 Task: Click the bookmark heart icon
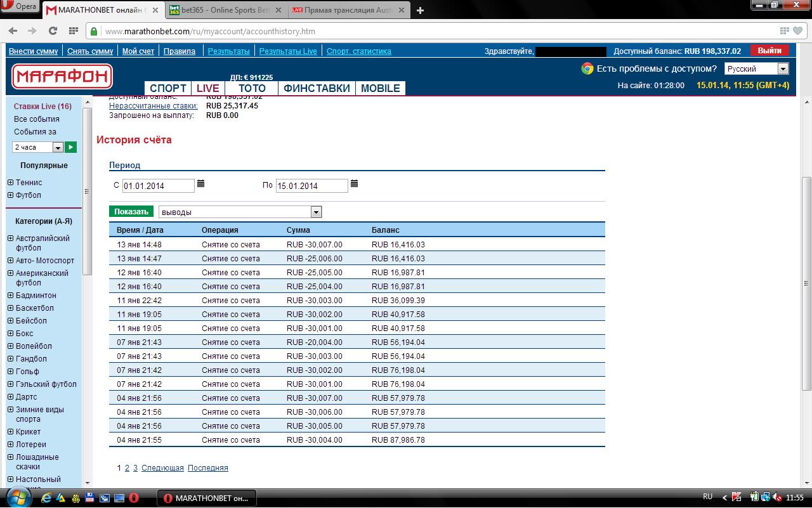pyautogui.click(x=797, y=31)
